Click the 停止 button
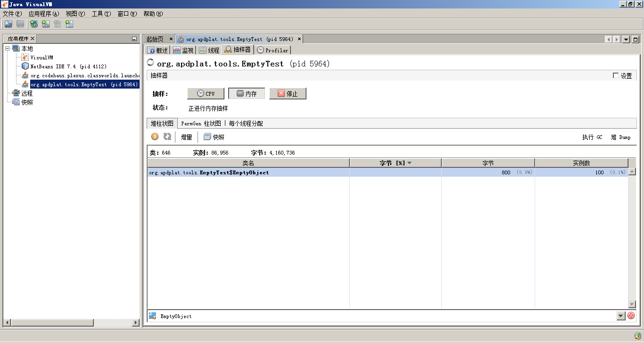The image size is (644, 343). 288,94
